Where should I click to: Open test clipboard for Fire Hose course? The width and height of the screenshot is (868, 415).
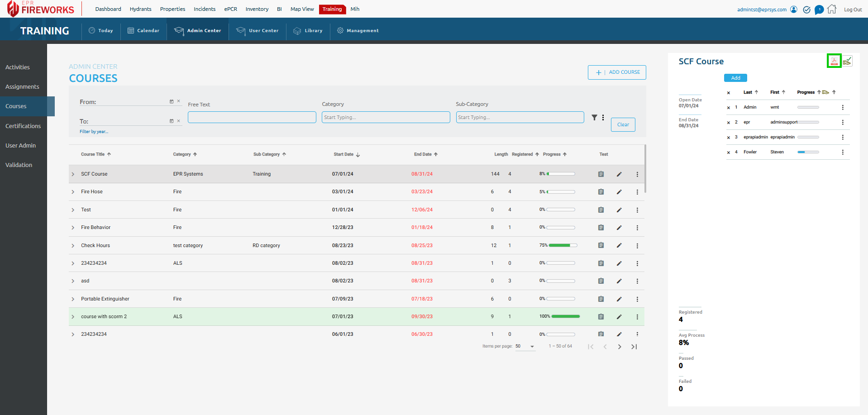(601, 192)
